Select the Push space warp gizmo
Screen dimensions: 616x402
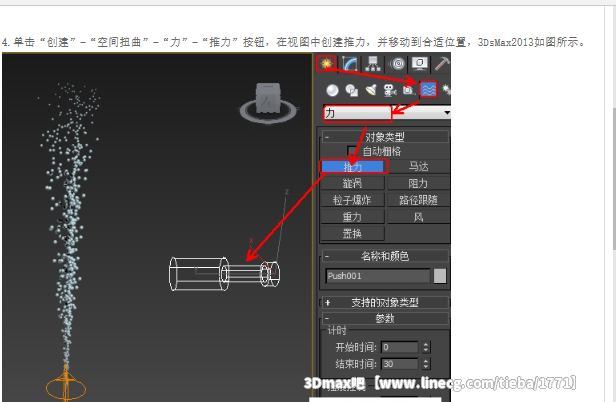click(x=224, y=274)
